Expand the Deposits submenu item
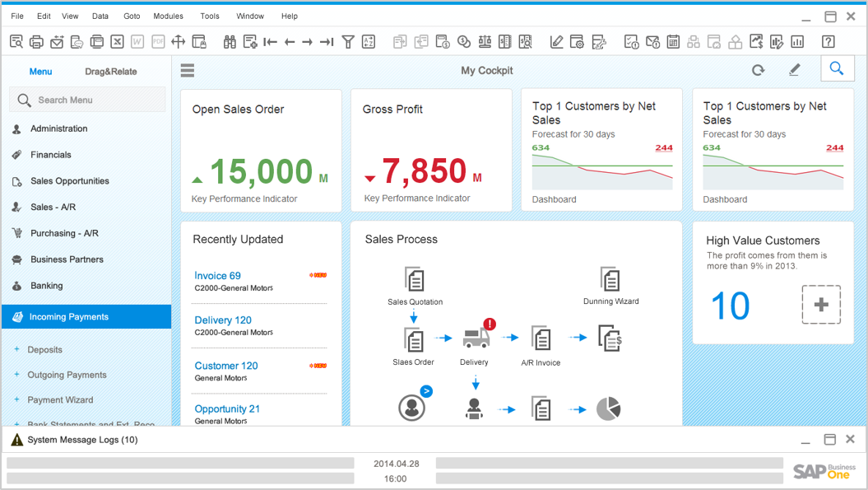This screenshot has height=490, width=868. pyautogui.click(x=44, y=350)
